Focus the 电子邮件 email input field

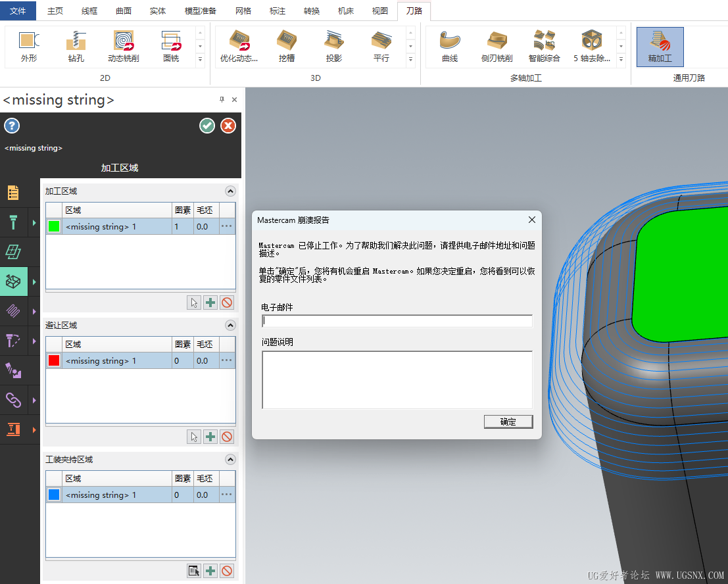397,321
